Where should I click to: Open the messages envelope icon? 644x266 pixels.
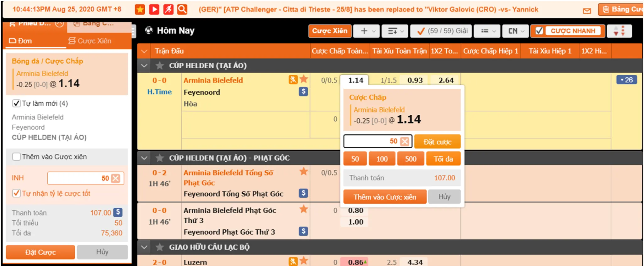point(587,11)
